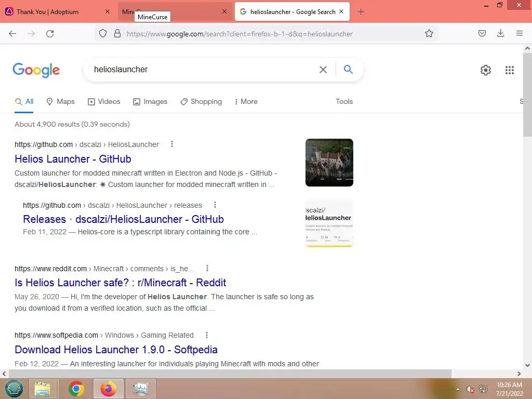
Task: Click the padlock site security icon
Action: click(117, 33)
